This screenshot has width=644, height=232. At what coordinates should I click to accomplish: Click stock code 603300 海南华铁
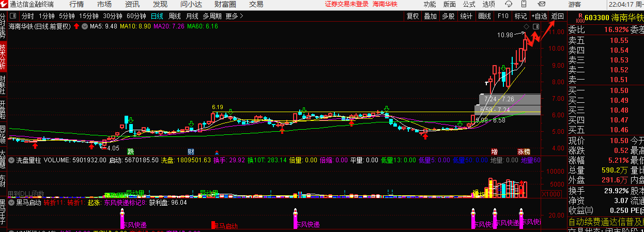(x=614, y=18)
